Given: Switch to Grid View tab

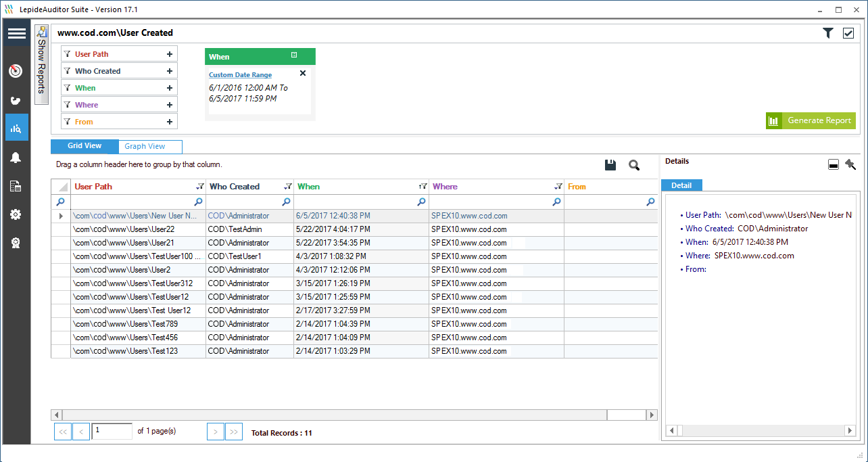Looking at the screenshot, I should 85,146.
